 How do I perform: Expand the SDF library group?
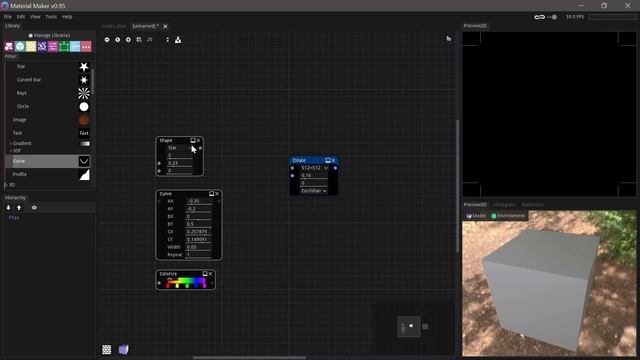[x=11, y=151]
